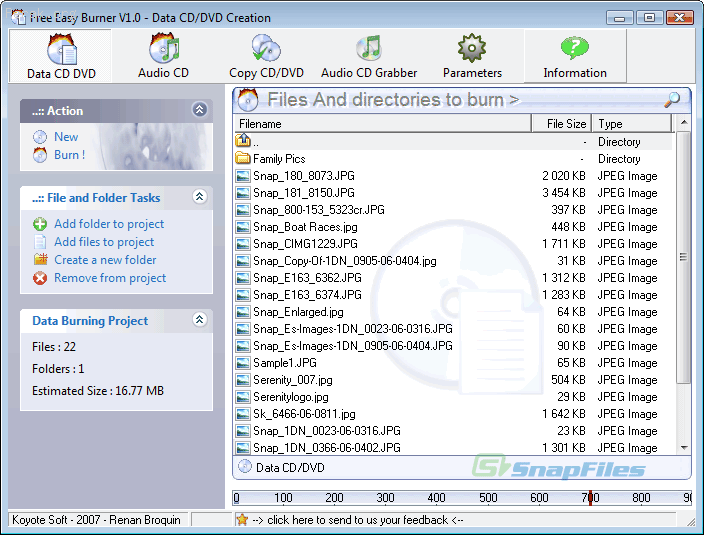Click the image icon of Serenitylogo.jpg

click(x=243, y=397)
